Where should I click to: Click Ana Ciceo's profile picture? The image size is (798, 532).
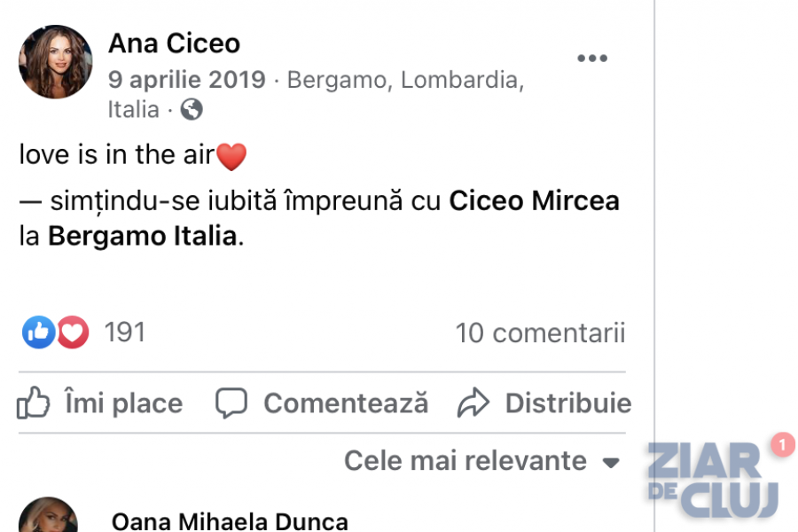point(55,61)
